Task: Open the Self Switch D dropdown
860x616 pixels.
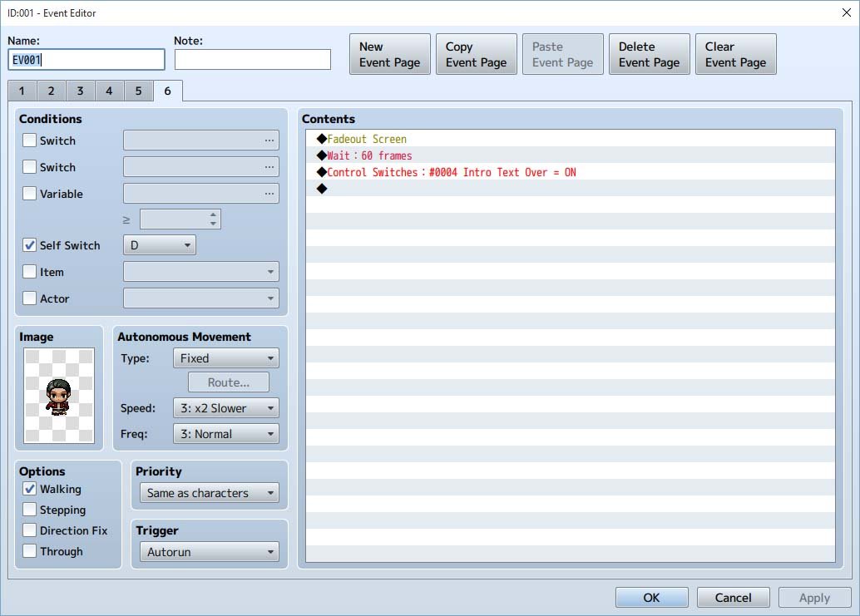Action: [x=160, y=245]
